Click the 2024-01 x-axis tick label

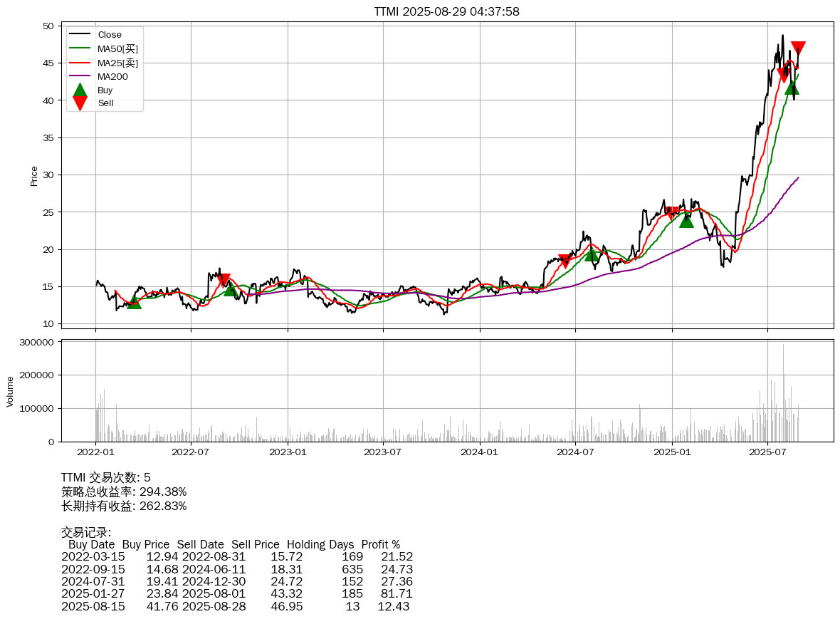coord(479,451)
